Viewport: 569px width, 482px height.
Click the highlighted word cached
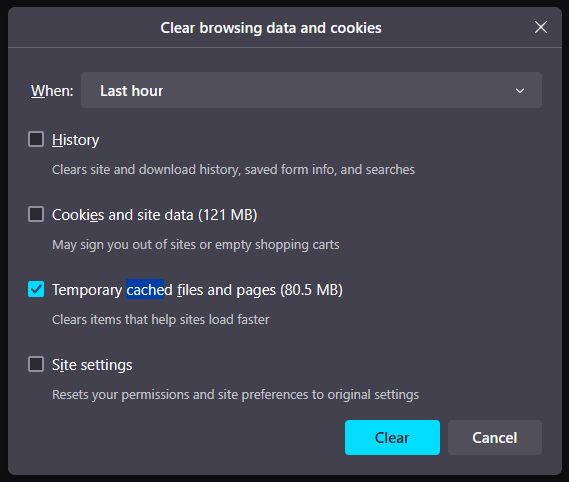point(145,289)
